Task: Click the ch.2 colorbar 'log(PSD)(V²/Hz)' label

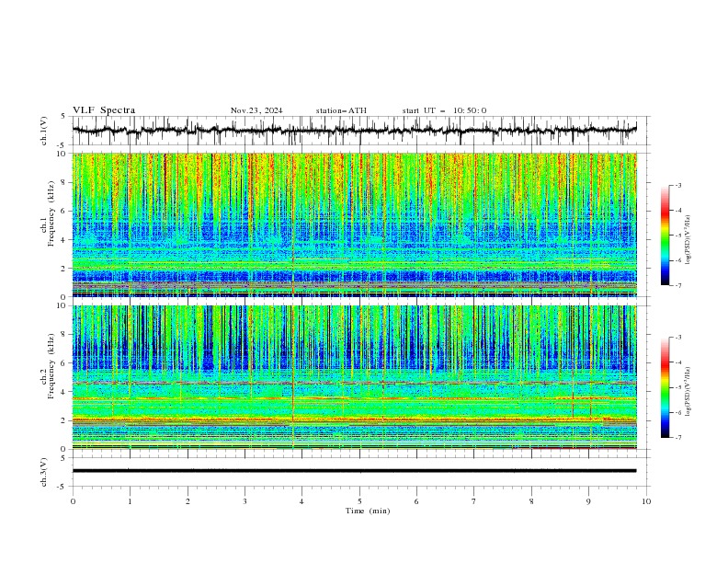Action: tap(688, 392)
